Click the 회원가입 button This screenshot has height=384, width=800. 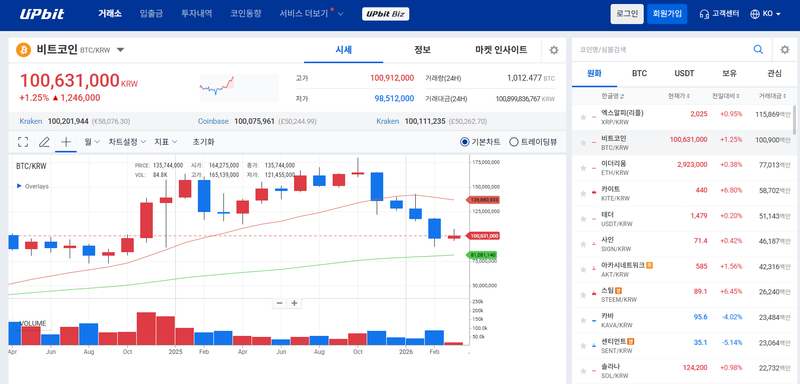(667, 14)
